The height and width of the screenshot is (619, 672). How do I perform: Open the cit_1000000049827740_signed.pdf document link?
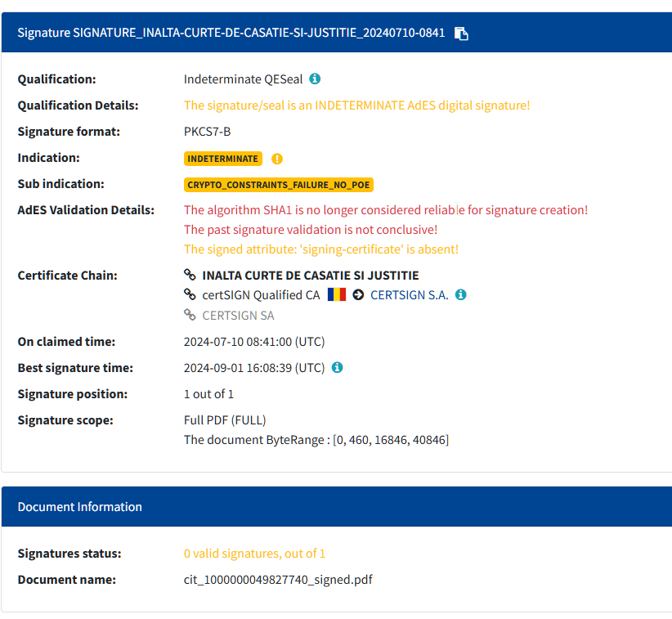pyautogui.click(x=278, y=579)
